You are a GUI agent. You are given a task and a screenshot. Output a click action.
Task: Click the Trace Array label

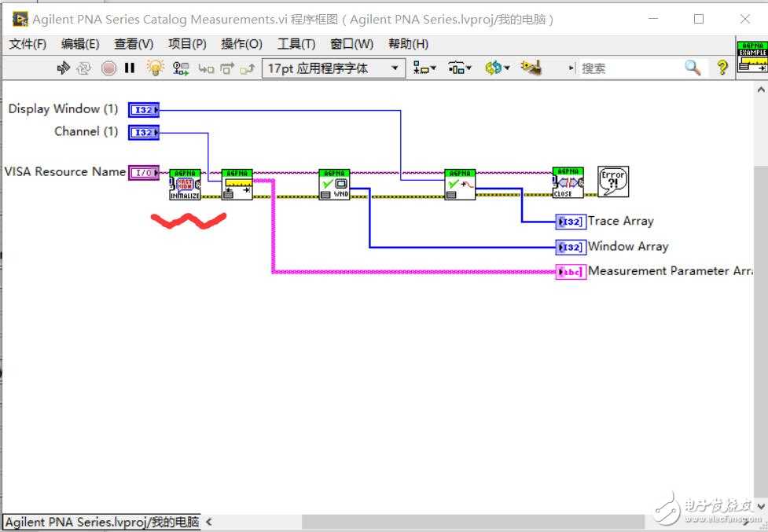[x=620, y=222]
